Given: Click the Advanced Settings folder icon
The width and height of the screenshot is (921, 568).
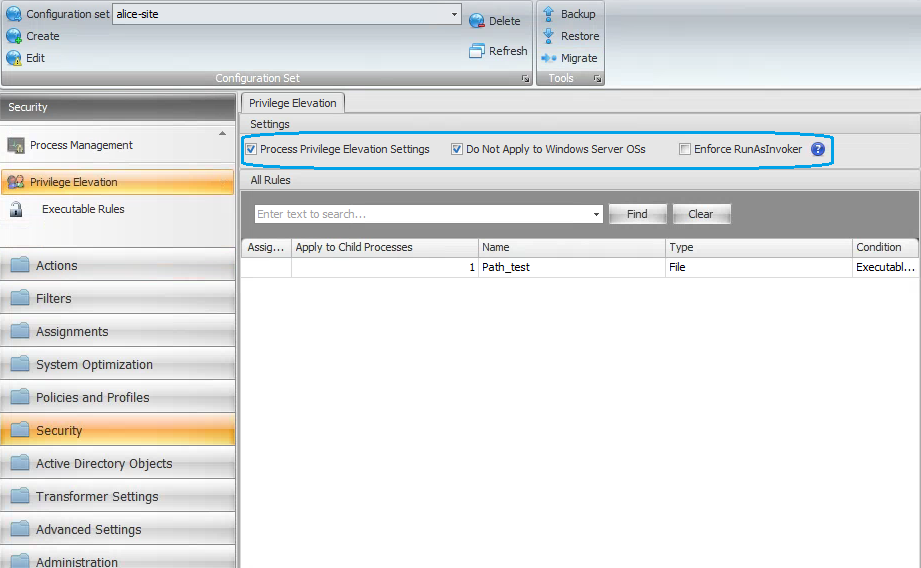Looking at the screenshot, I should coord(20,529).
